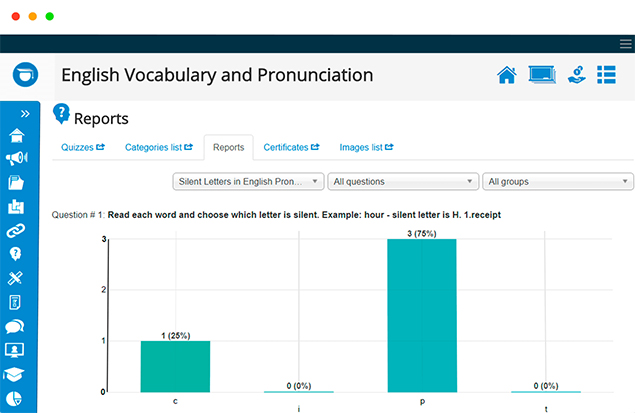Open the Certificates link
Viewport: 635px width, 413px height.
coord(291,147)
